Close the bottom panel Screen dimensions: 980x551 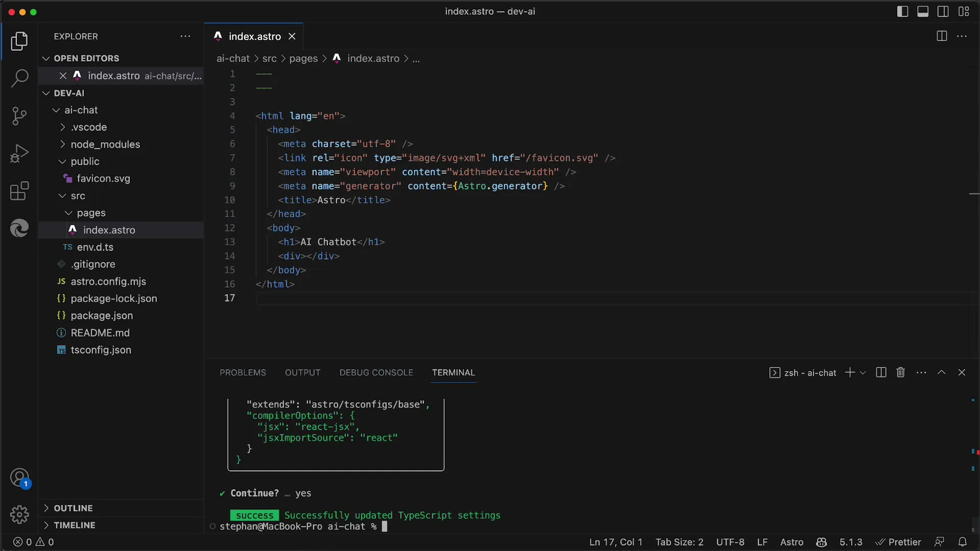tap(962, 373)
